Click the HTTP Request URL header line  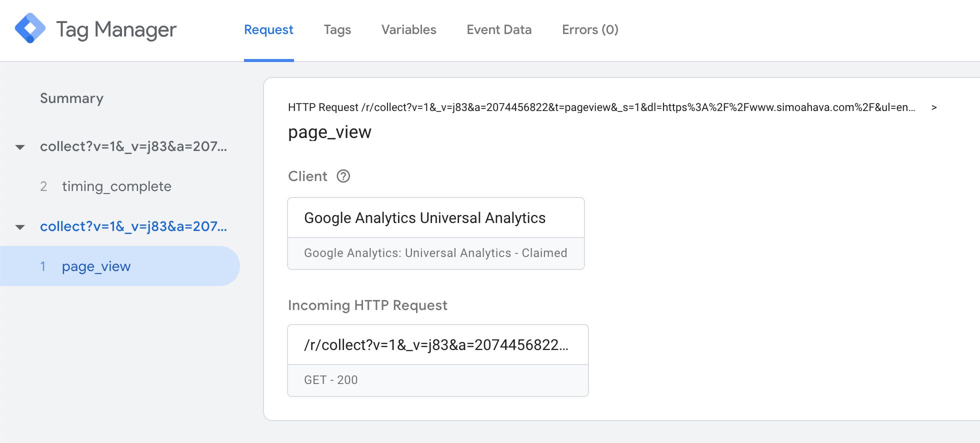click(601, 107)
